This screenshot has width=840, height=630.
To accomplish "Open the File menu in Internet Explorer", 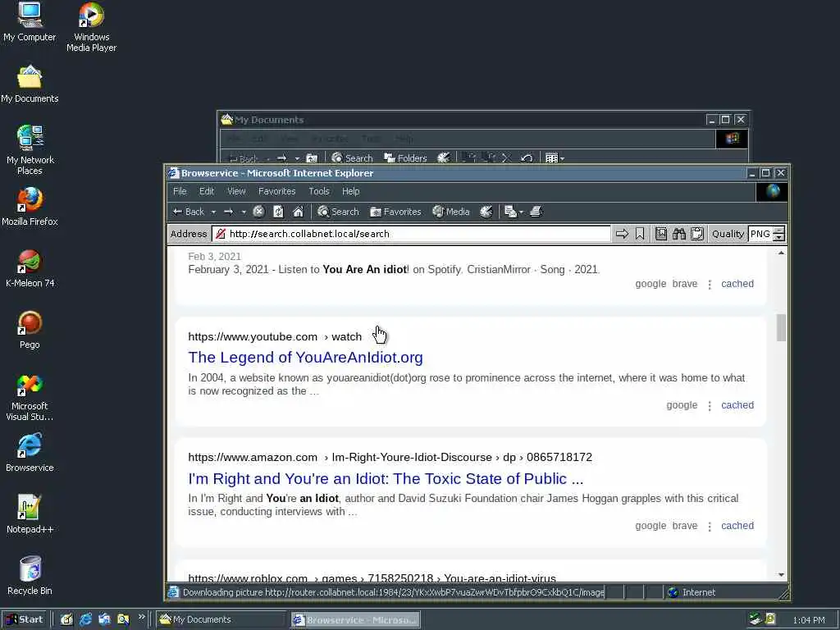I will pyautogui.click(x=180, y=191).
